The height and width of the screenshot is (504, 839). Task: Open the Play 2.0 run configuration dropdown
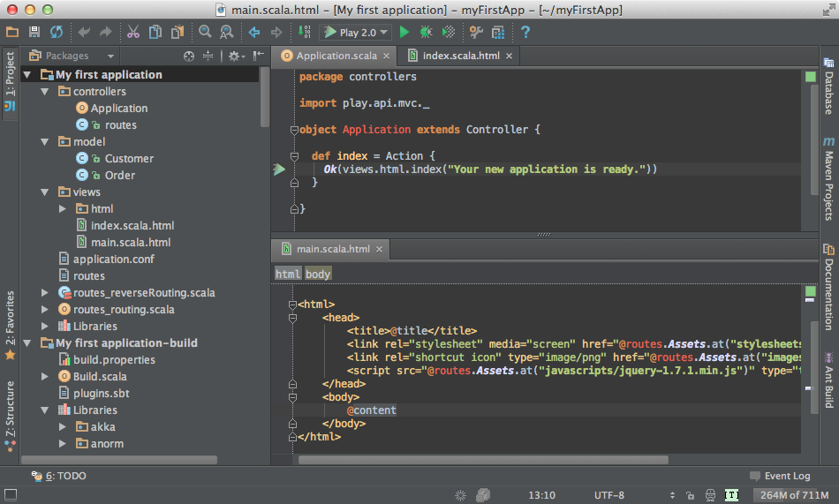point(356,33)
